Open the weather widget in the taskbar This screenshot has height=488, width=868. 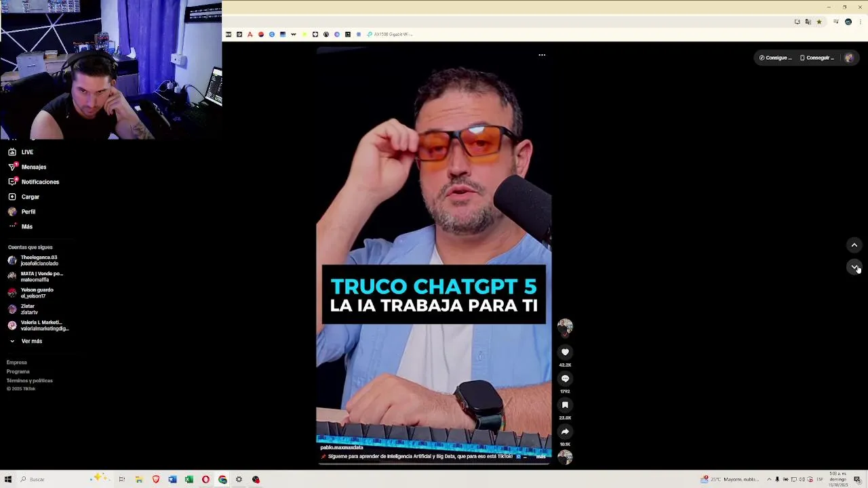730,479
